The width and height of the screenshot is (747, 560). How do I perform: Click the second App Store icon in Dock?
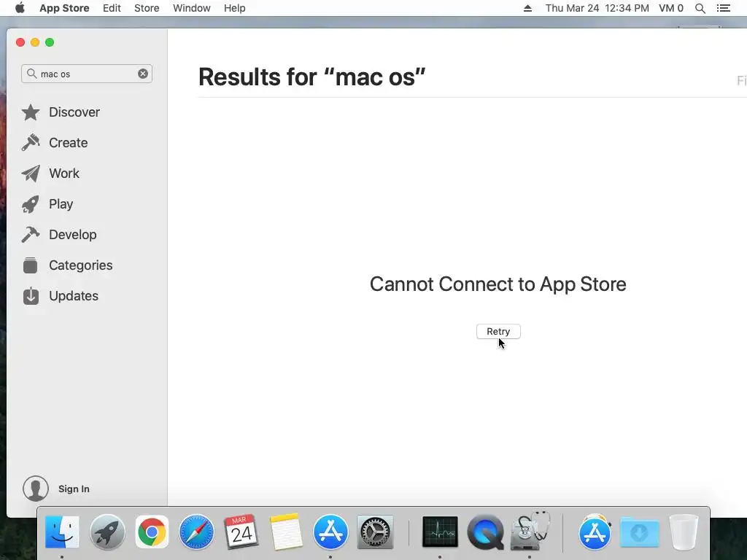(x=595, y=532)
